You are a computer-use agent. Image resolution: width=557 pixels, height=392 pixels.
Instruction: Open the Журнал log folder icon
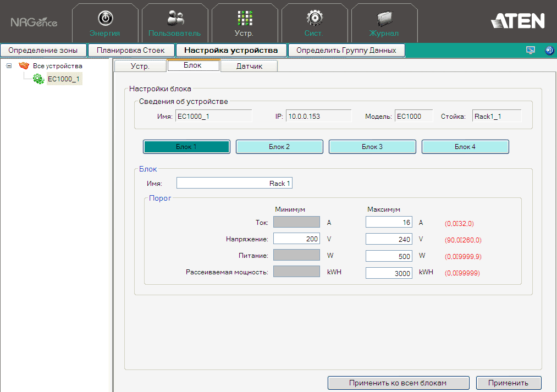384,23
